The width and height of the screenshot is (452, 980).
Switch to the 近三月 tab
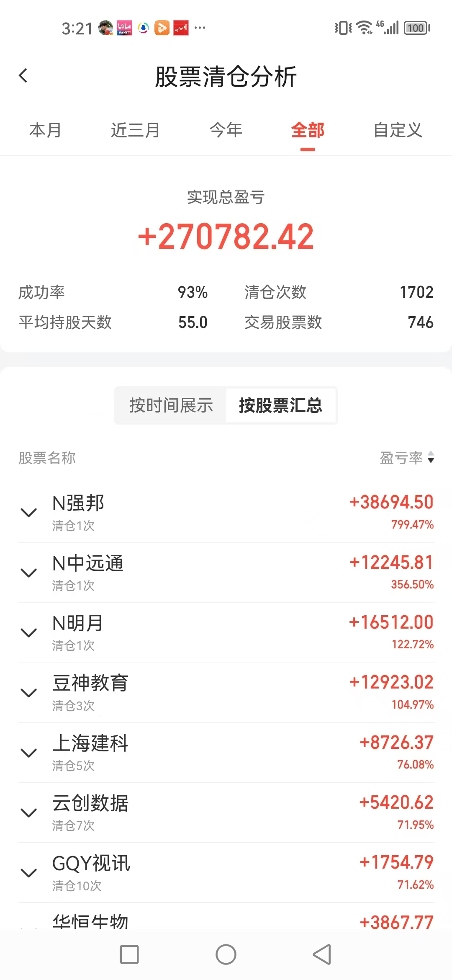click(135, 130)
